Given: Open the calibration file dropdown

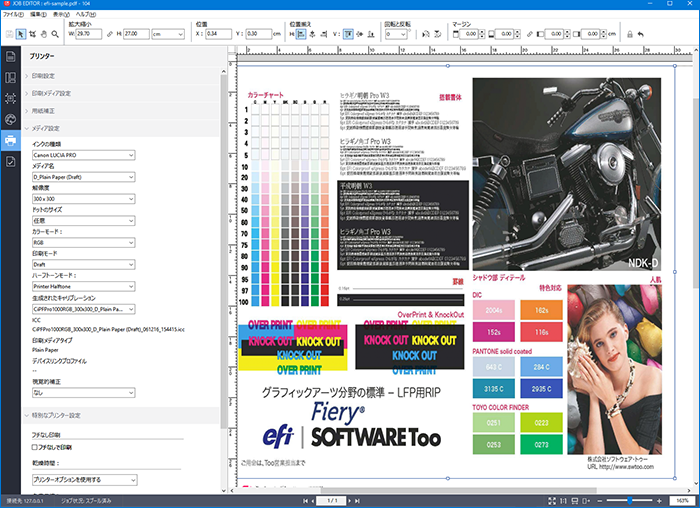Looking at the screenshot, I should point(83,309).
